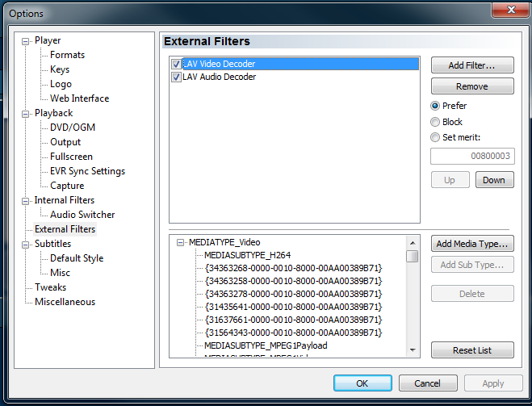Select the Prefer radio button
The width and height of the screenshot is (532, 406).
(436, 106)
